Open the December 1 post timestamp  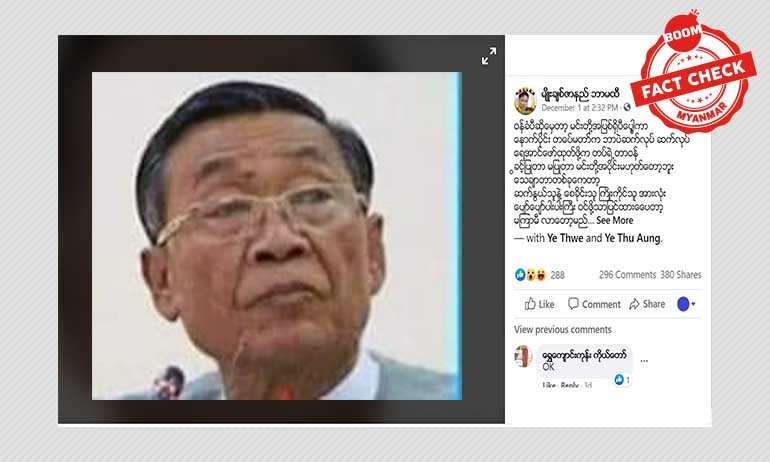coord(579,108)
